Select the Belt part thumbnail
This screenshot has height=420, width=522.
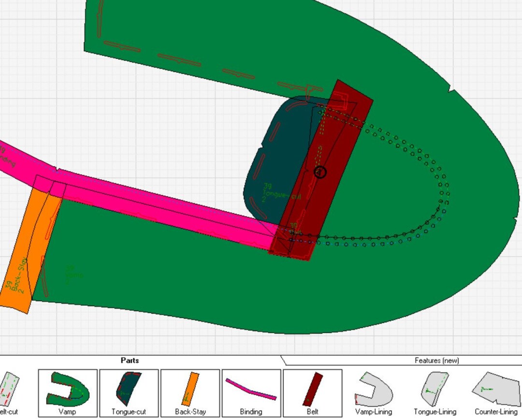click(313, 391)
